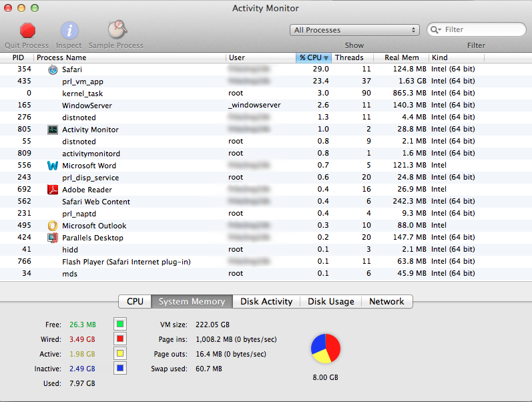Click the Adobe Reader red icon
Viewport: 532px width, 402px height.
53,190
